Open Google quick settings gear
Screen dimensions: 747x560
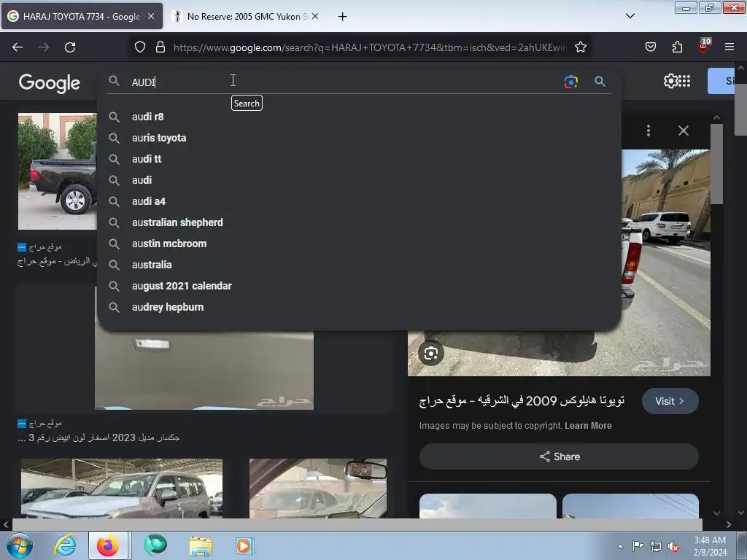[x=670, y=81]
